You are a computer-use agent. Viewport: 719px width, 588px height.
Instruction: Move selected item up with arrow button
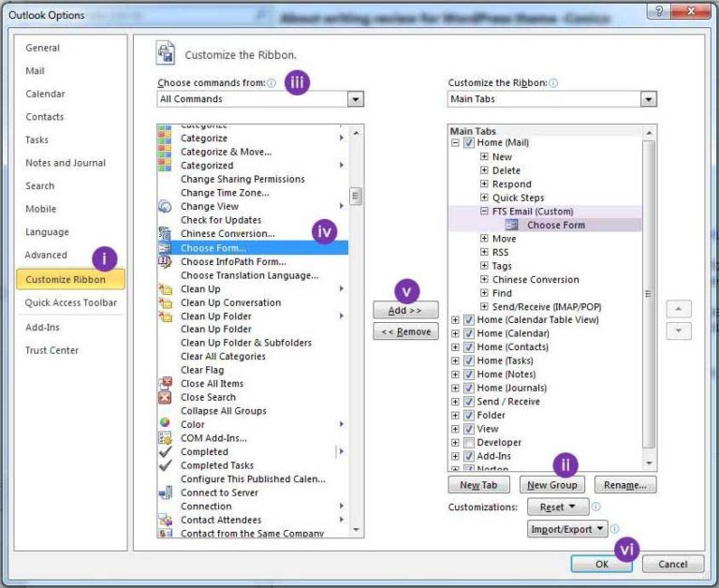[678, 309]
